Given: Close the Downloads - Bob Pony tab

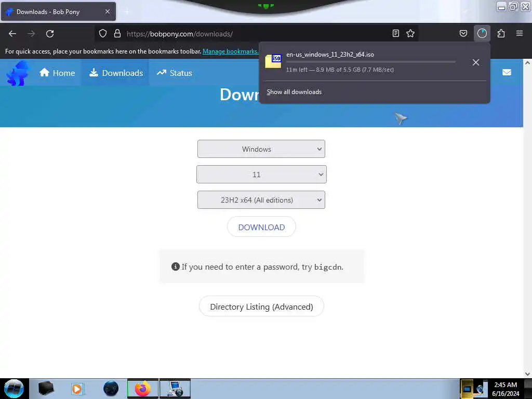Looking at the screenshot, I should pos(108,11).
